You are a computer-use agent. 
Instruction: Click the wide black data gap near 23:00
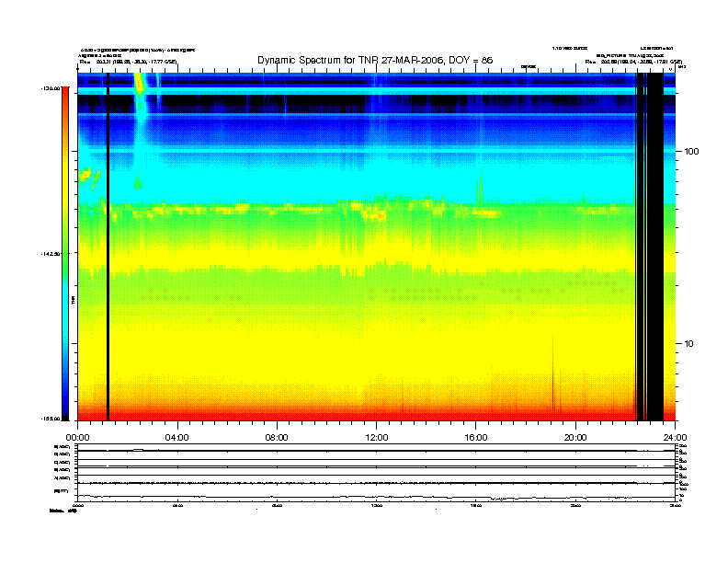655,247
